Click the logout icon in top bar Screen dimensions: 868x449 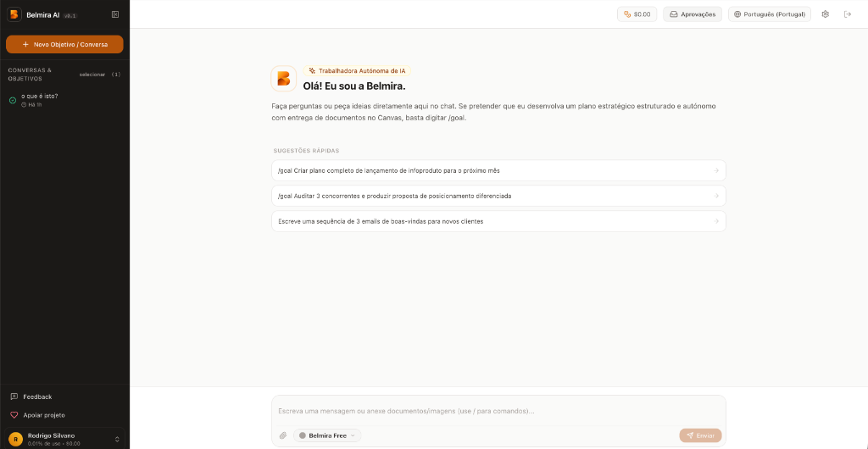pyautogui.click(x=848, y=14)
